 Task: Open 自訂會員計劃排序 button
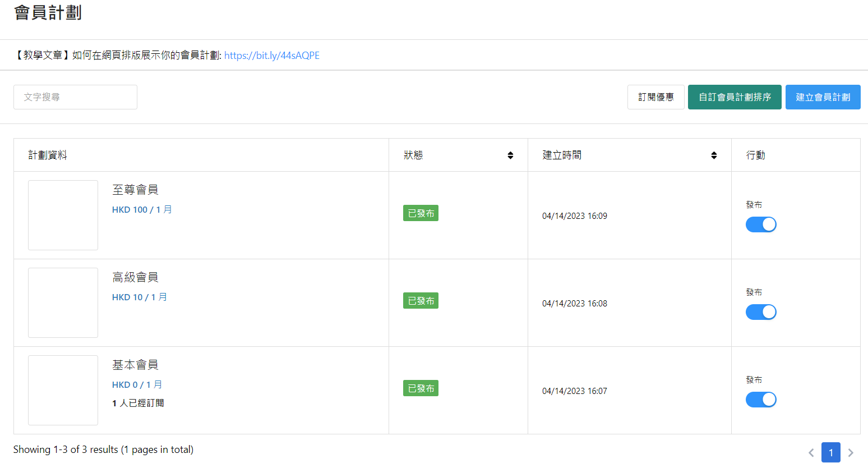735,97
